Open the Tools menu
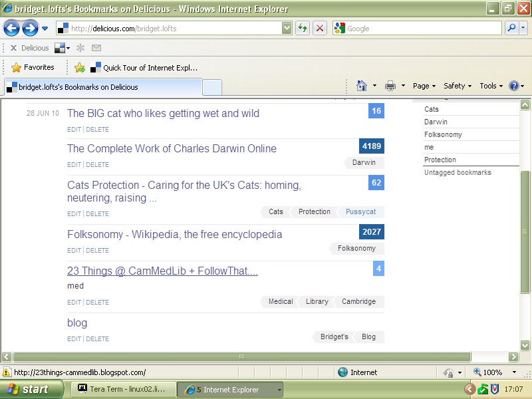532x399 pixels. pyautogui.click(x=491, y=86)
